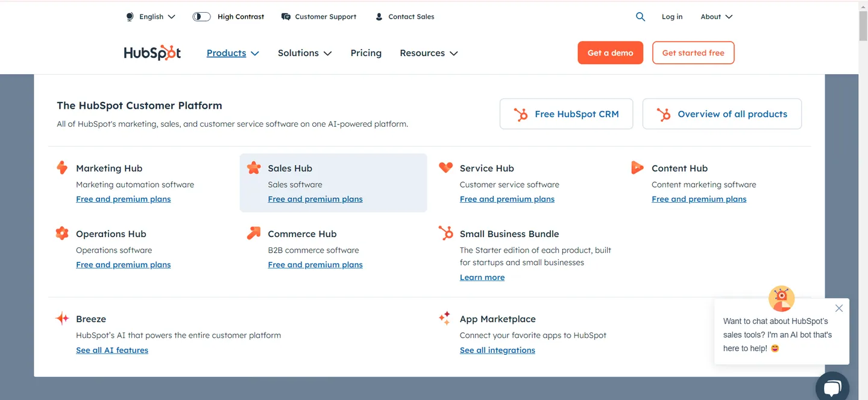Click "Connect your favorite apps to HubSpot" text
This screenshot has height=400, width=868.
533,335
